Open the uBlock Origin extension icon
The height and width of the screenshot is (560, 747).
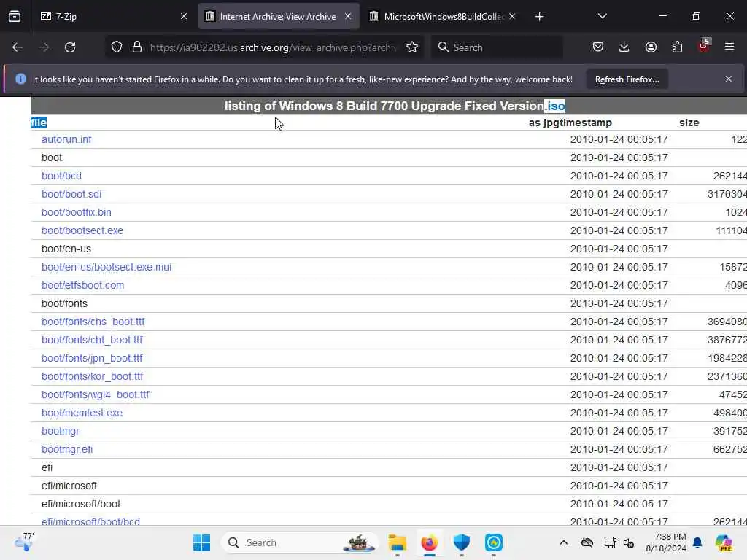[x=704, y=46]
